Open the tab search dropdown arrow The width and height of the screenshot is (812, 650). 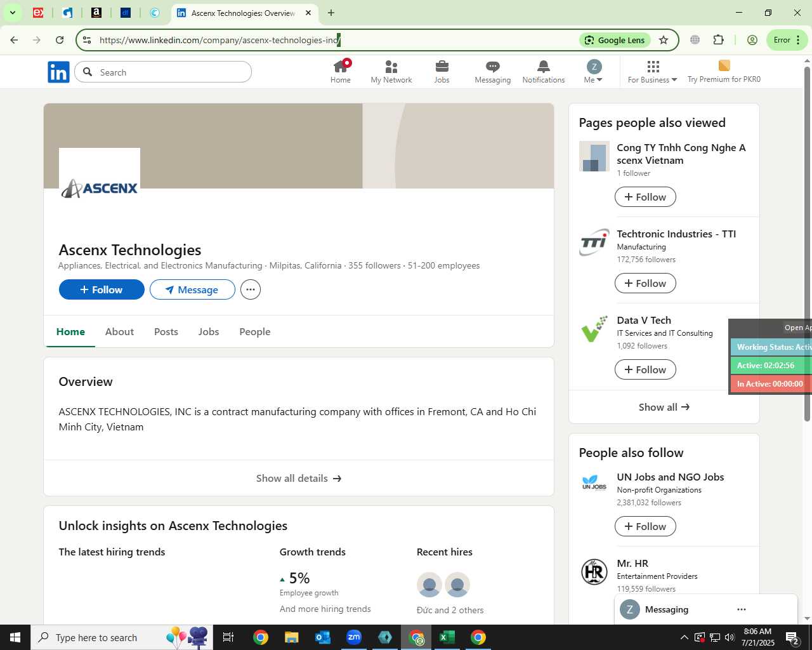click(12, 13)
